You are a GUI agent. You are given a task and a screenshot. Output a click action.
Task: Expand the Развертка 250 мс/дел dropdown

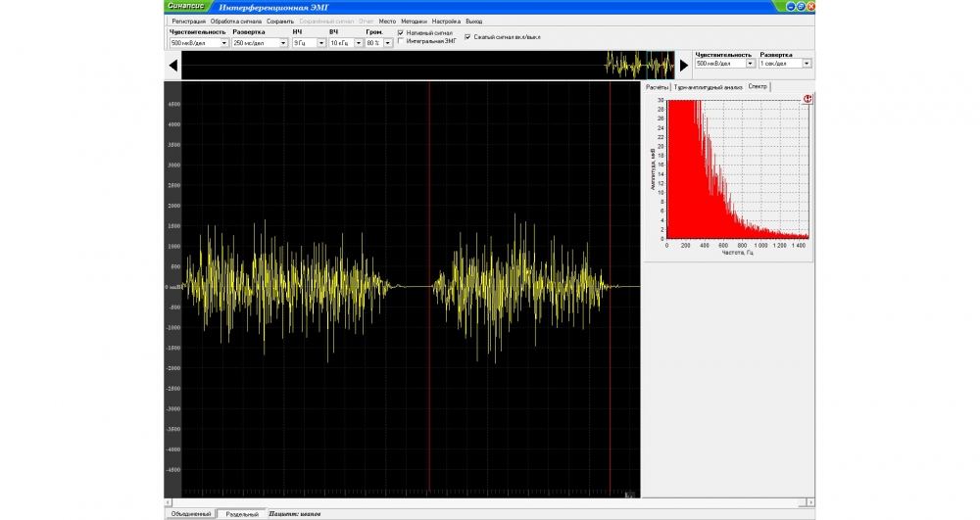[x=283, y=43]
